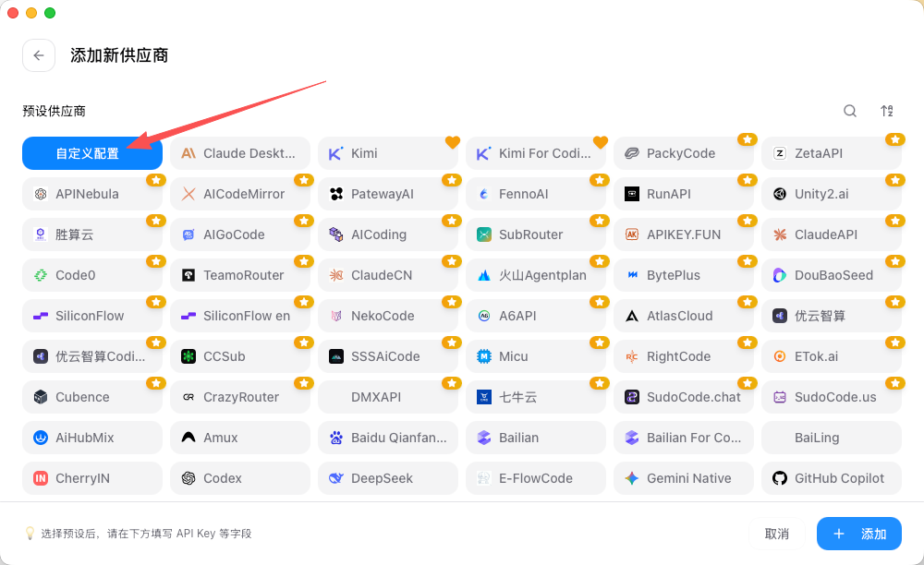This screenshot has height=565, width=924.
Task: Choose the Claude Desktop provider preset
Action: 240,153
